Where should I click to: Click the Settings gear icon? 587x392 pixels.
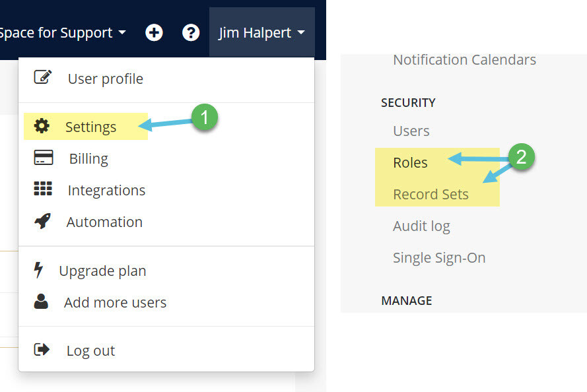[x=42, y=127]
